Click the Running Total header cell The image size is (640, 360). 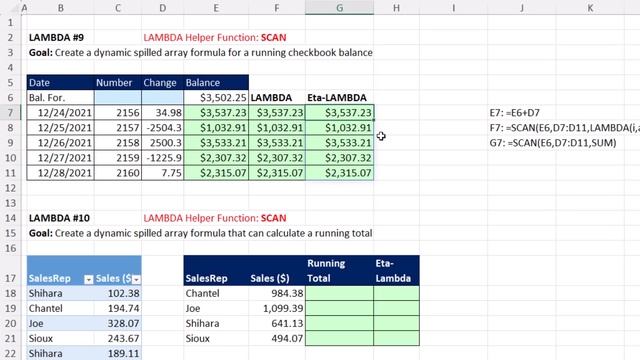tap(339, 271)
